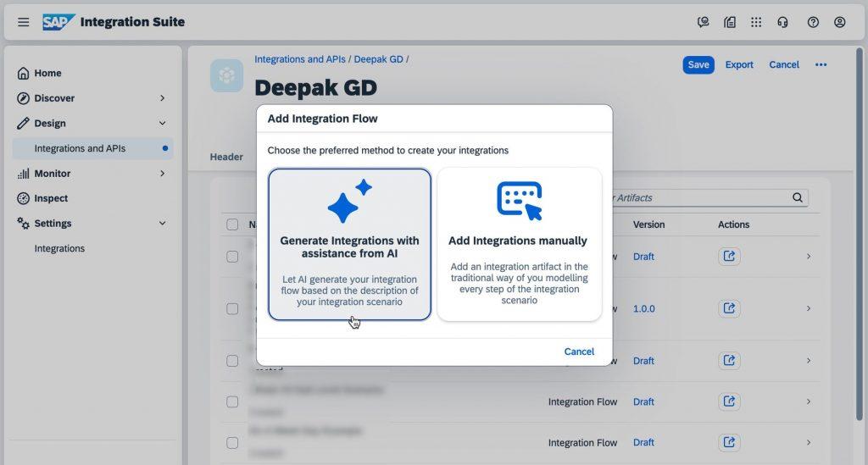The image size is (868, 465).
Task: Open the hamburger navigation menu
Action: pos(23,22)
